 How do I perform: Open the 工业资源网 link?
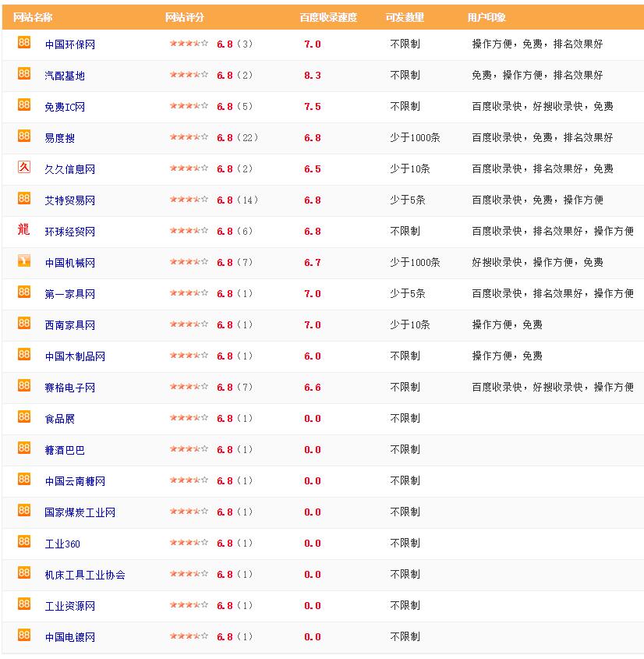[x=69, y=606]
